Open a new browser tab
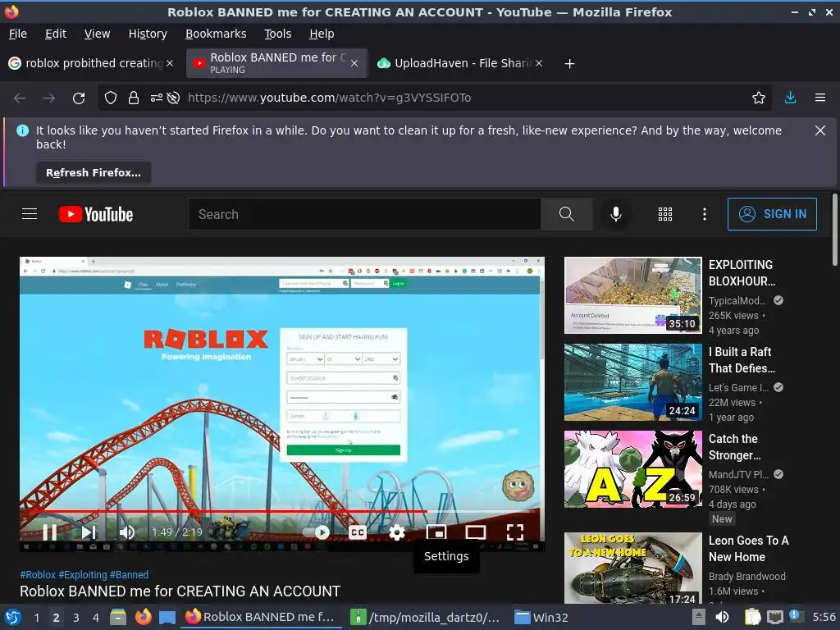The width and height of the screenshot is (840, 630). 569,64
